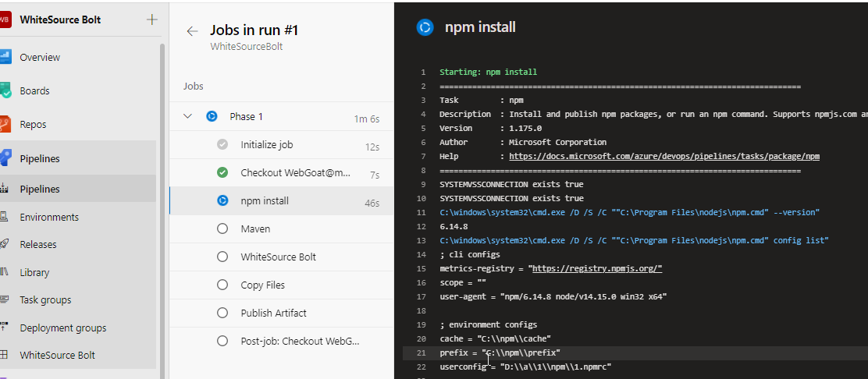Screen dimensions: 868x379
Task: Select the Maven step
Action: pos(281,228)
